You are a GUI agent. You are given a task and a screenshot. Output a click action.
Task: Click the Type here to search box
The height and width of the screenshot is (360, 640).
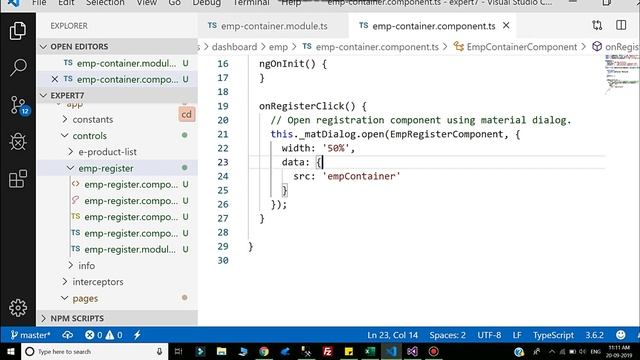tap(95, 351)
